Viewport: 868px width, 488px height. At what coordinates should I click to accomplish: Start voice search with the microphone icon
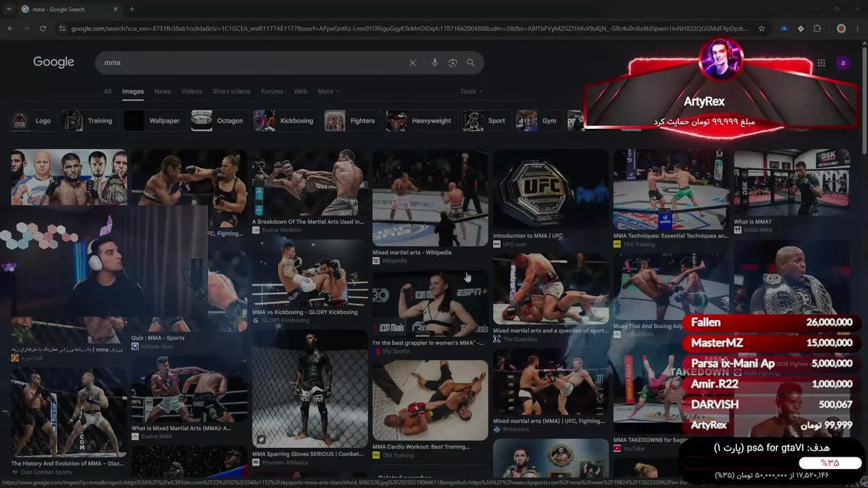click(435, 62)
